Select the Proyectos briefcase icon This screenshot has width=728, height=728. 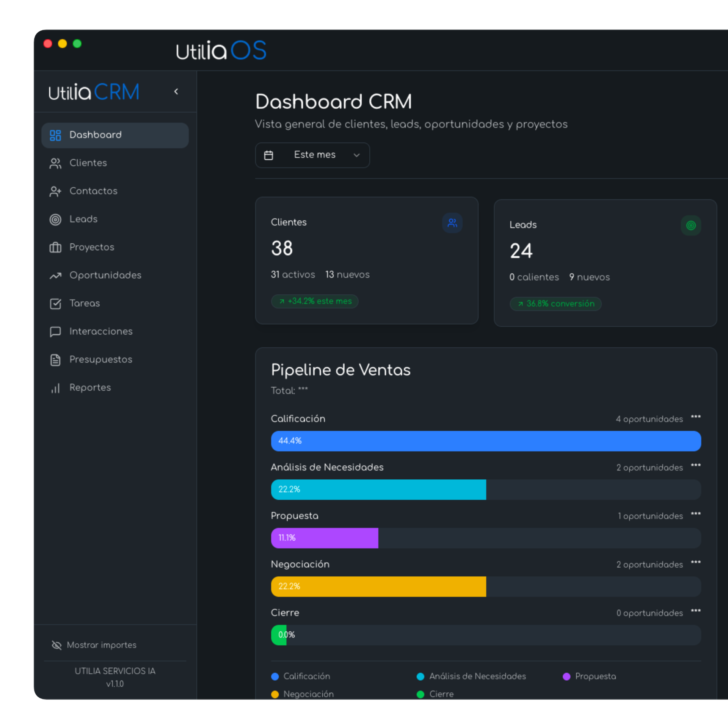coord(55,247)
